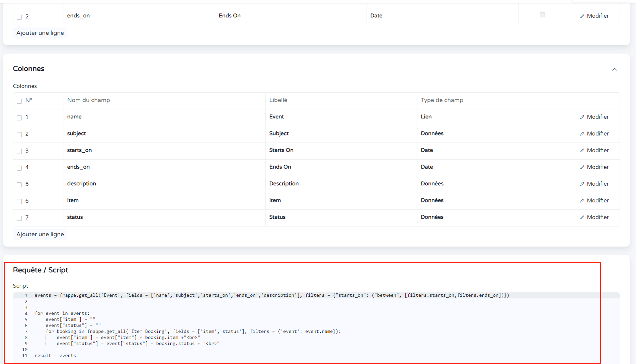The width and height of the screenshot is (636, 364).
Task: Click the pencil icon for the name row
Action: 582,117
